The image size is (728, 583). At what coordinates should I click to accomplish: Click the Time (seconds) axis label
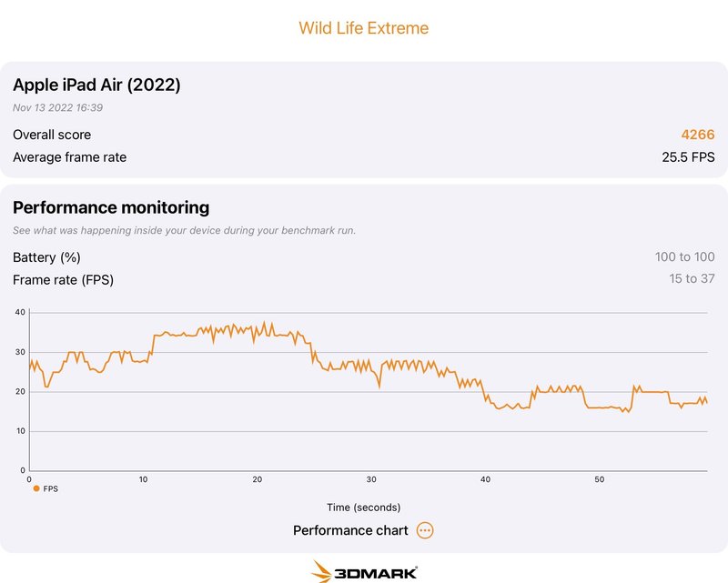pos(364,508)
